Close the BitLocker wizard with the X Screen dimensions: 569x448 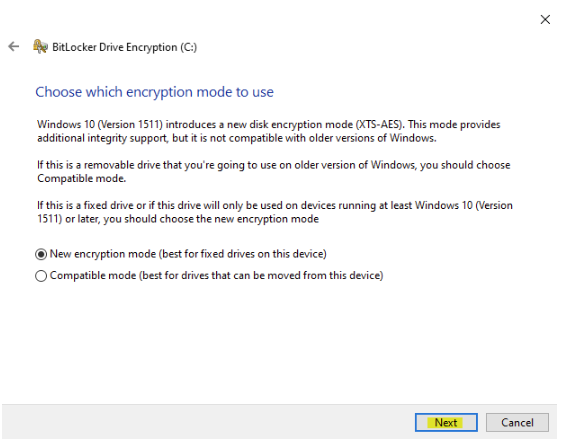(545, 20)
